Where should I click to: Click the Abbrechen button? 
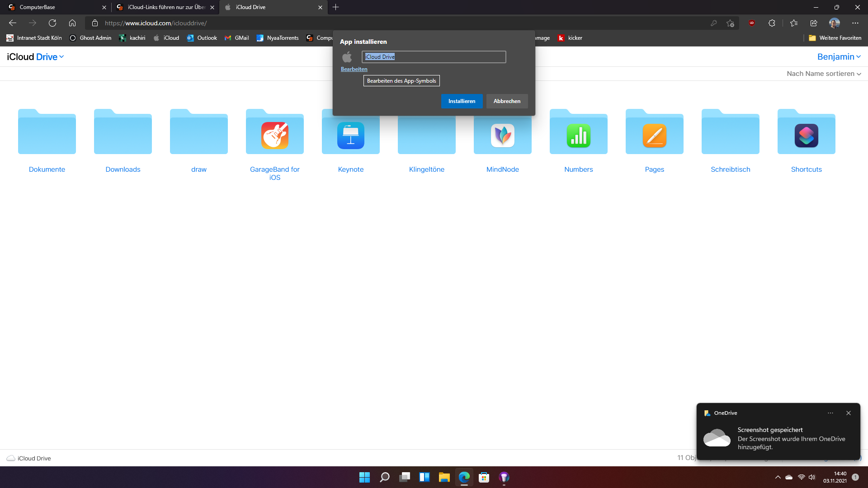[507, 101]
